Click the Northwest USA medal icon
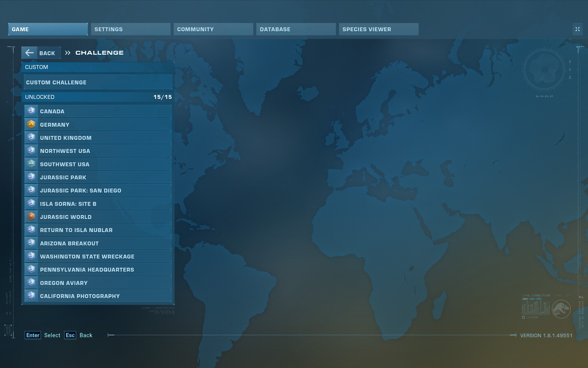Image resolution: width=588 pixels, height=368 pixels. pyautogui.click(x=31, y=151)
